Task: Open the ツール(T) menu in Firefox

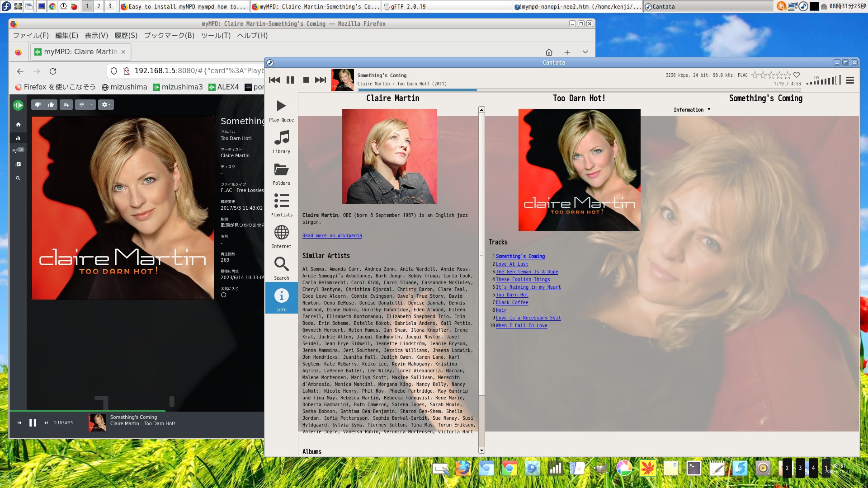Action: [216, 35]
